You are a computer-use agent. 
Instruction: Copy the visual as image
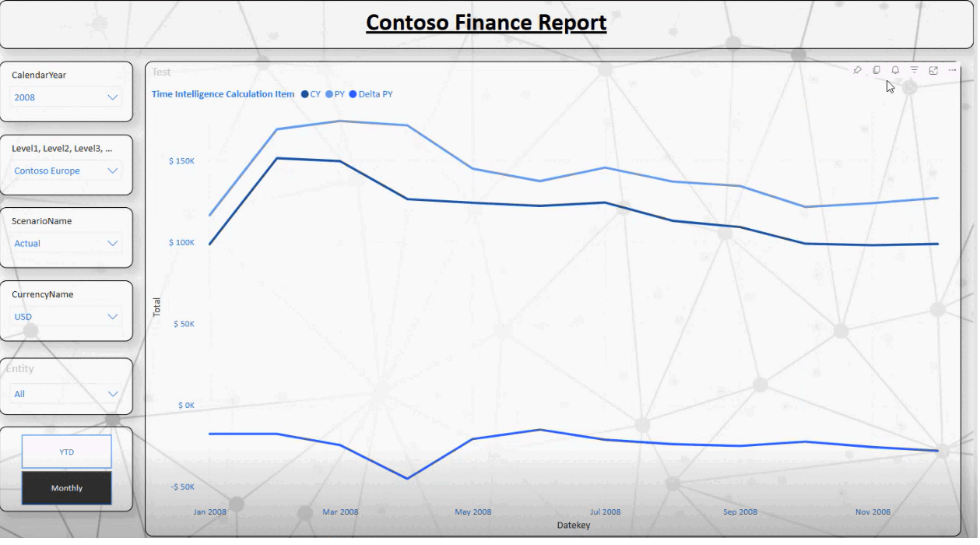coord(876,70)
